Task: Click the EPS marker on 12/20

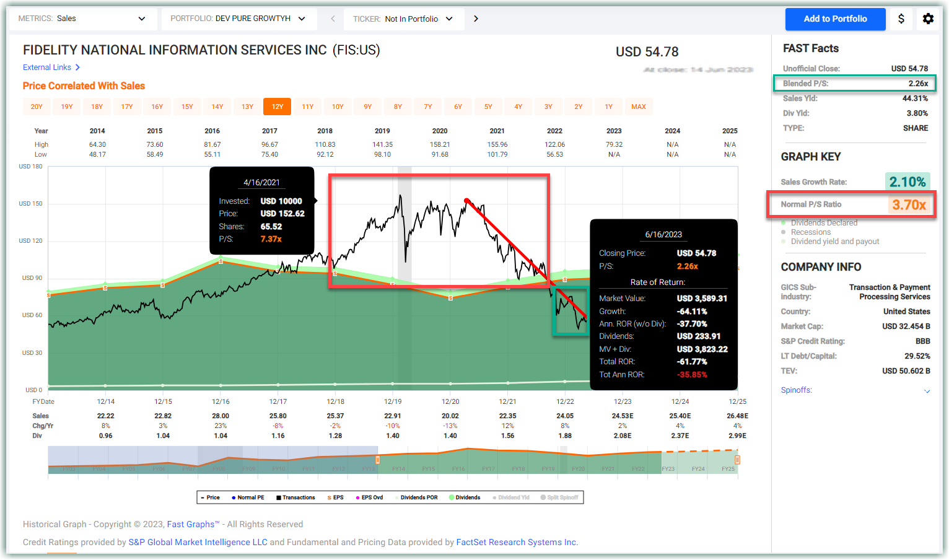Action: click(x=450, y=298)
